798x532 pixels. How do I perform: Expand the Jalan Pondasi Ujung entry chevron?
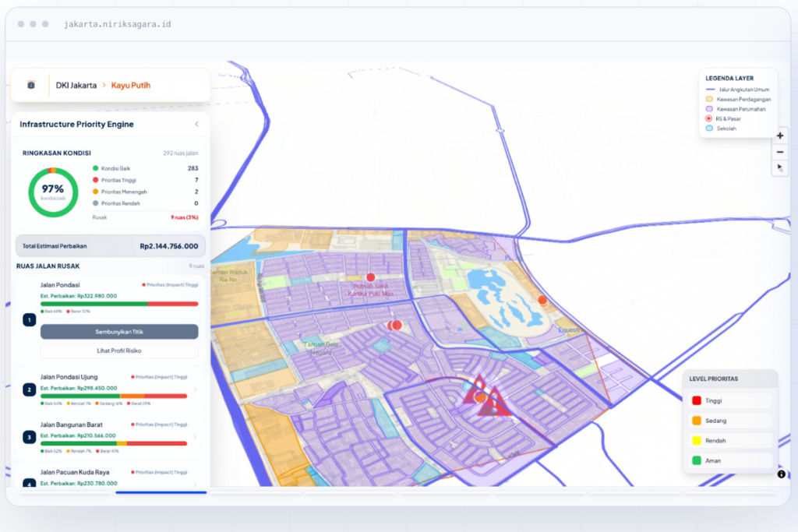click(195, 389)
